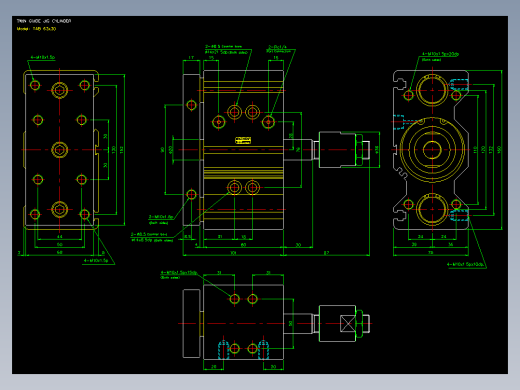This screenshot has height=390, width=520.
Task: Select the 4-M10x1.5p leader note above the left view
Action: point(43,57)
